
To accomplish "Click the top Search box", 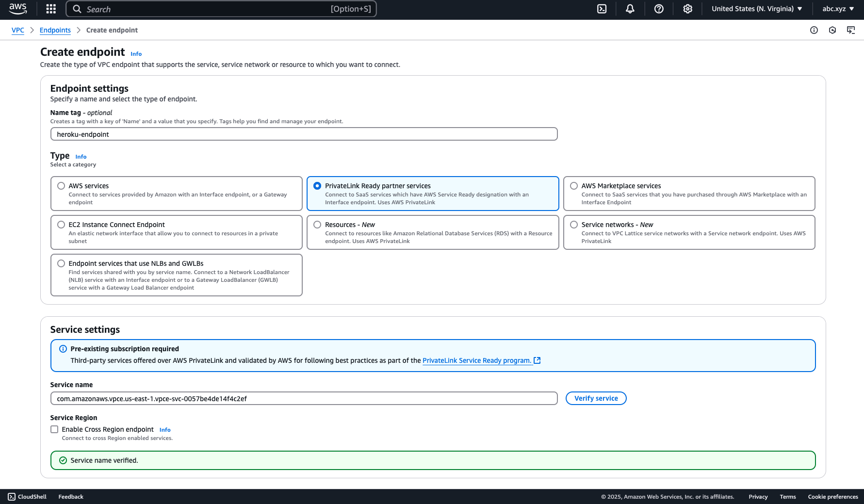I will click(221, 9).
